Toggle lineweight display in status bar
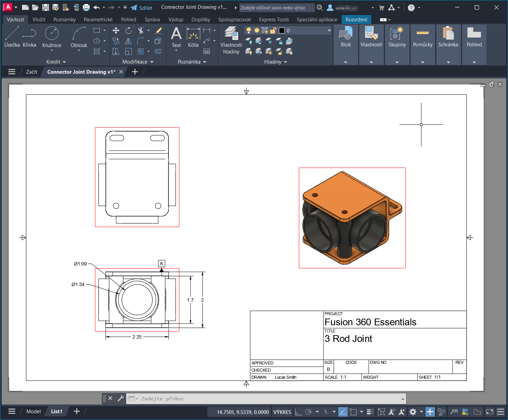This screenshot has height=420, width=508. [370, 412]
